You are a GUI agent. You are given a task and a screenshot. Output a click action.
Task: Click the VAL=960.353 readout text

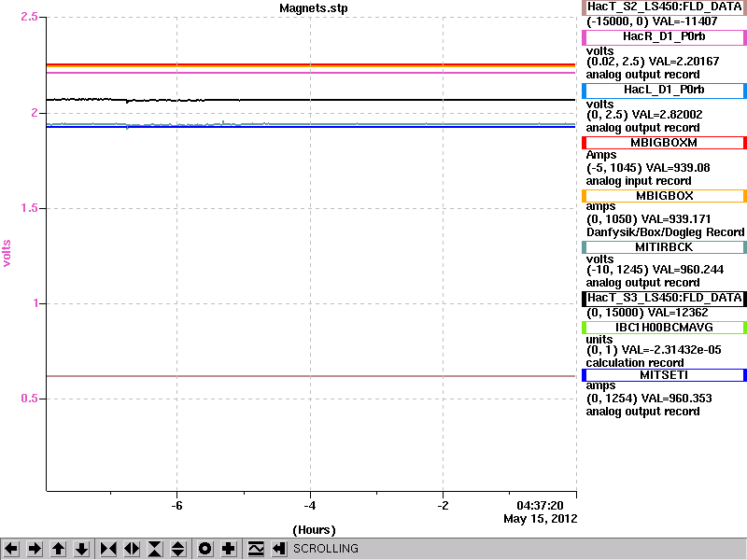pyautogui.click(x=676, y=399)
